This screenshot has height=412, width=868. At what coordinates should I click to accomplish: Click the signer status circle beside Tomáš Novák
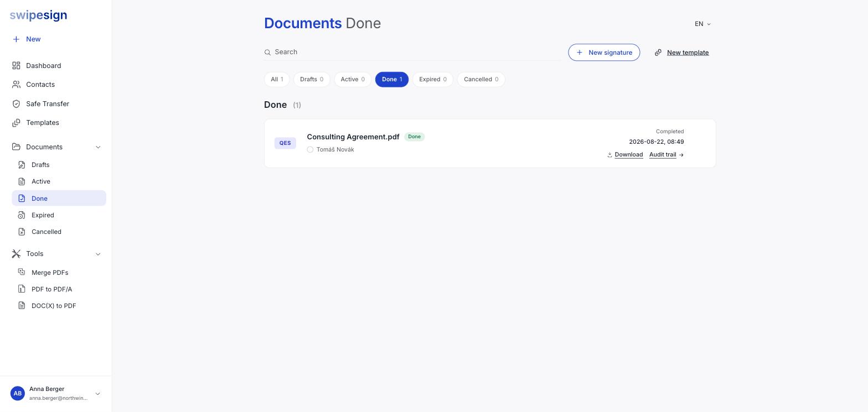click(310, 150)
